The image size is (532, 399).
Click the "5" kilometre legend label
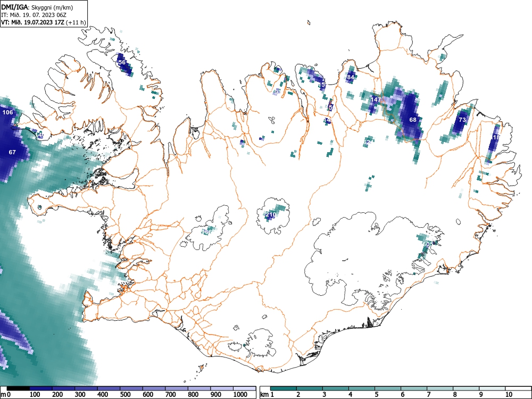point(377,395)
